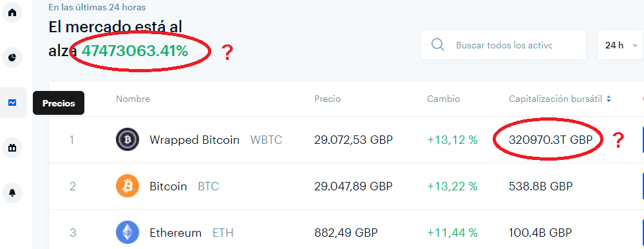Click the Wrapped Bitcoin coin logo

128,140
